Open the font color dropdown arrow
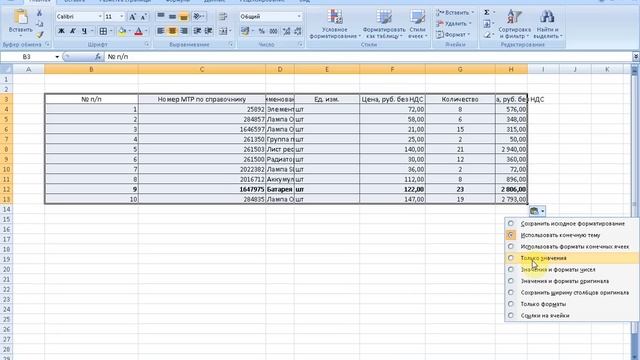This screenshot has width=640, height=360. 146,31
